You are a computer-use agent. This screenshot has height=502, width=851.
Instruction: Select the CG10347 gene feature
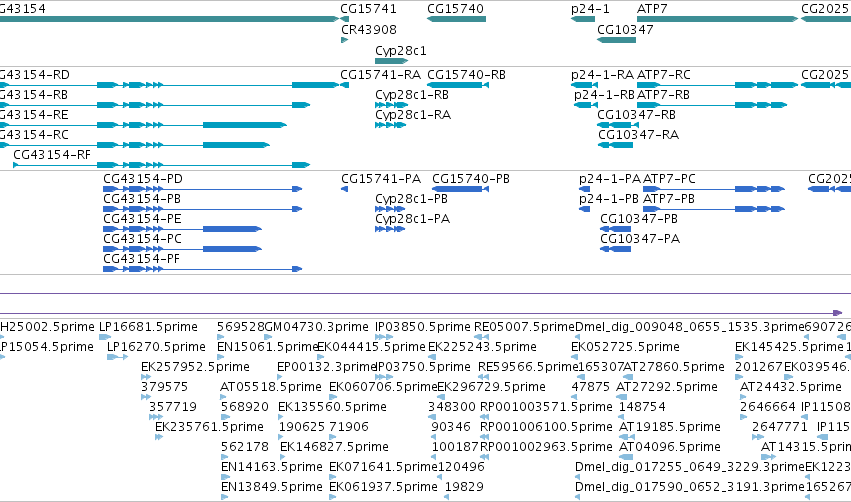pyautogui.click(x=617, y=40)
